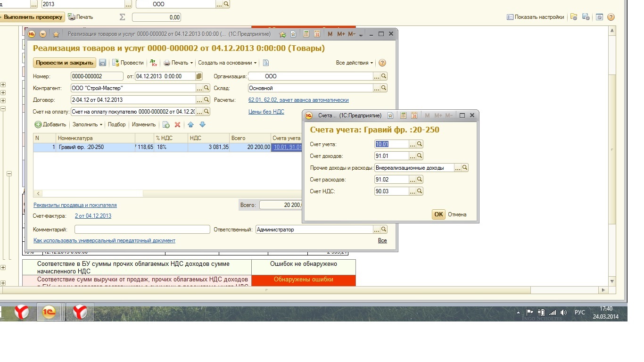The height and width of the screenshot is (362, 644).
Task: Click Добавить to add a table row
Action: 50,124
